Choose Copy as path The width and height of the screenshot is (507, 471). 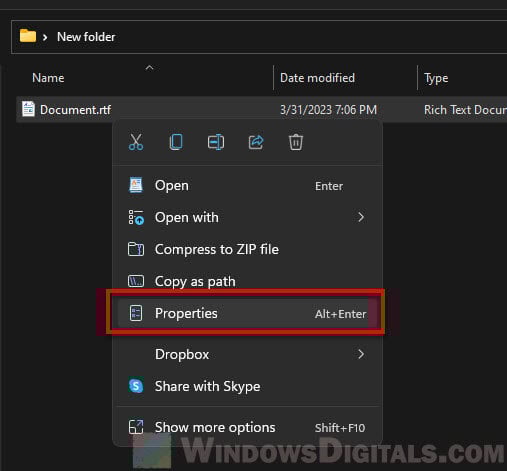248,281
